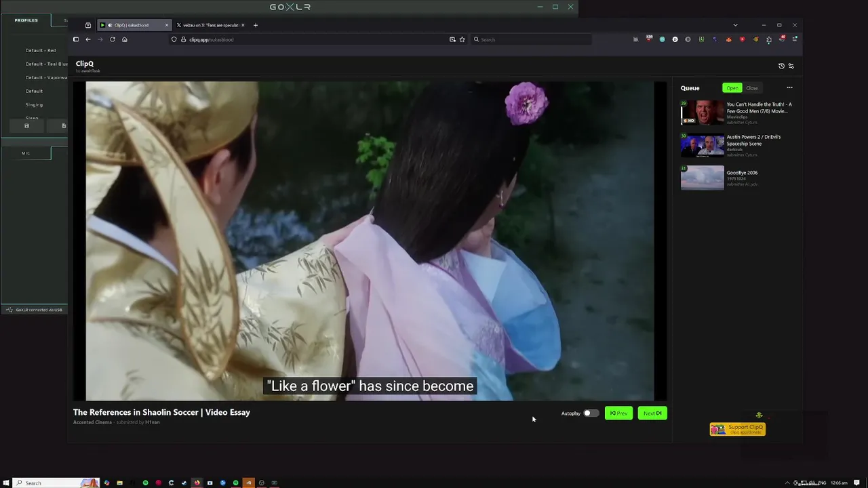Select Austin Powers 2 queue thumbnail
The height and width of the screenshot is (488, 868).
coord(703,145)
